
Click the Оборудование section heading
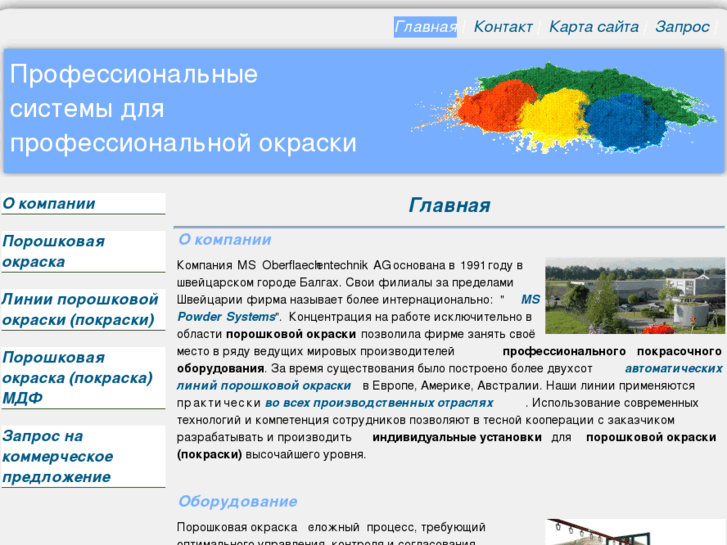237,501
